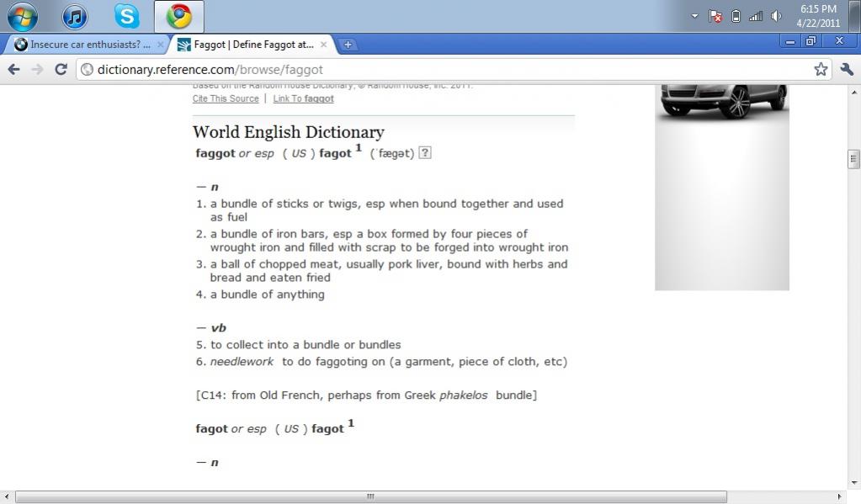
Task: Click the Windows Start orb
Action: [22, 16]
